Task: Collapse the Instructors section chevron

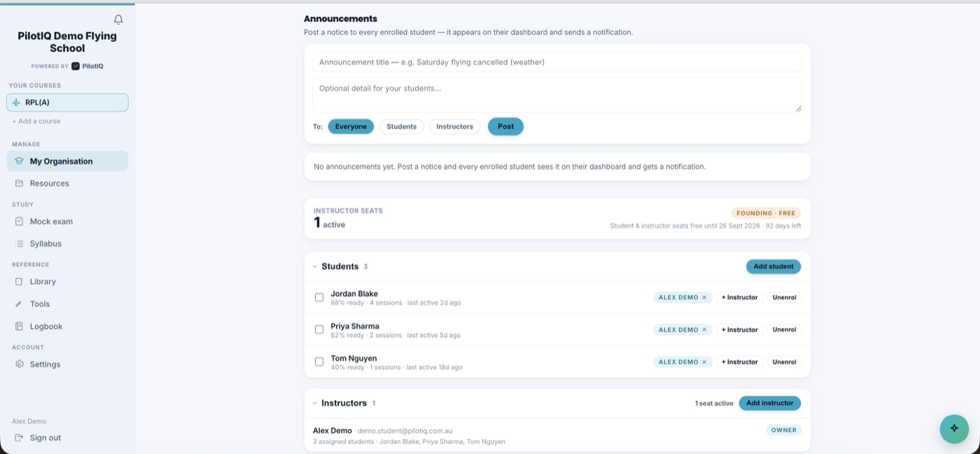Action: pyautogui.click(x=315, y=404)
